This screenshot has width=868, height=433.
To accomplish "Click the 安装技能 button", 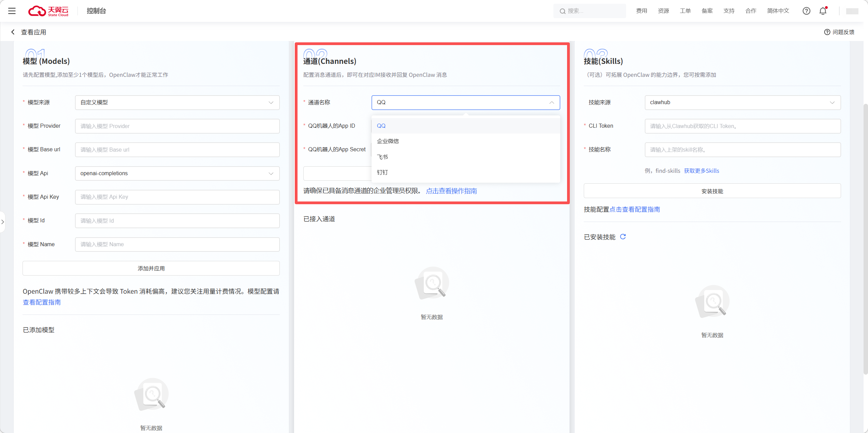I will tap(712, 191).
